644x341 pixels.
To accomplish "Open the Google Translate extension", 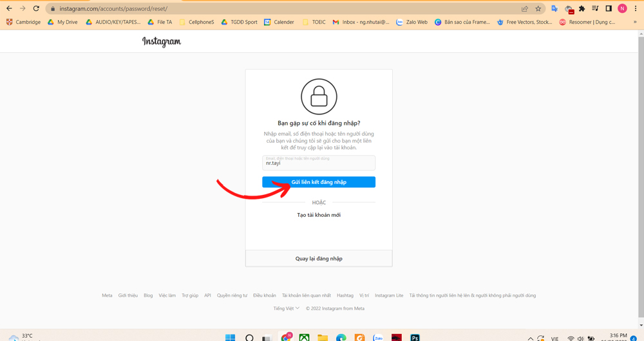I will [x=554, y=8].
